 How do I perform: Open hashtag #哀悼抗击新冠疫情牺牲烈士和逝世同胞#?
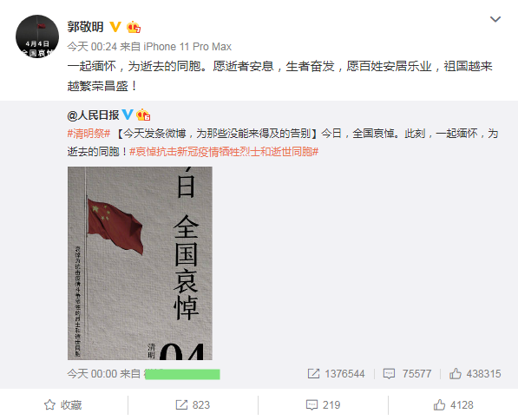point(224,152)
